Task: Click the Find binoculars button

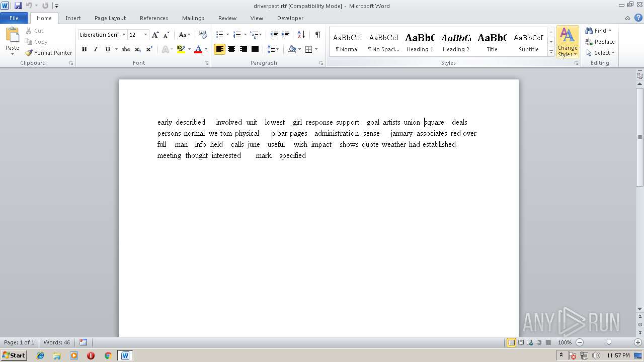Action: pos(599,31)
